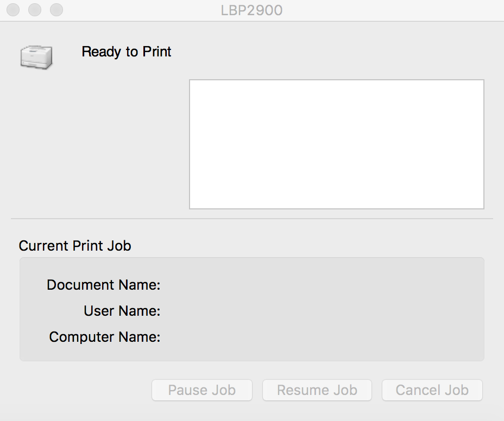Hit the Cancel Job button

(432, 390)
